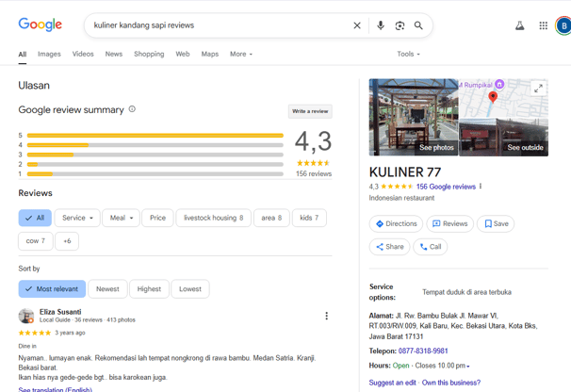571x392 pixels.
Task: Switch to the Shopping tab
Action: pyautogui.click(x=149, y=54)
